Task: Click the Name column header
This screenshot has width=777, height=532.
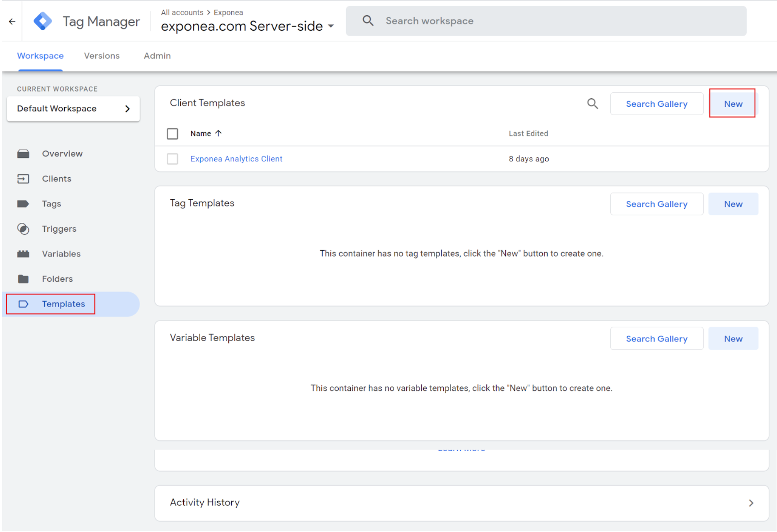Action: 201,133
